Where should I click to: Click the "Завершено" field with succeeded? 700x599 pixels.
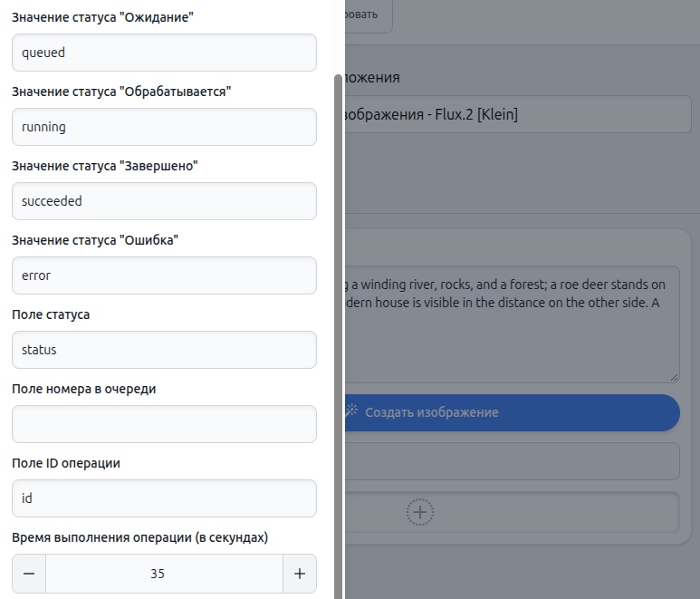tap(164, 201)
